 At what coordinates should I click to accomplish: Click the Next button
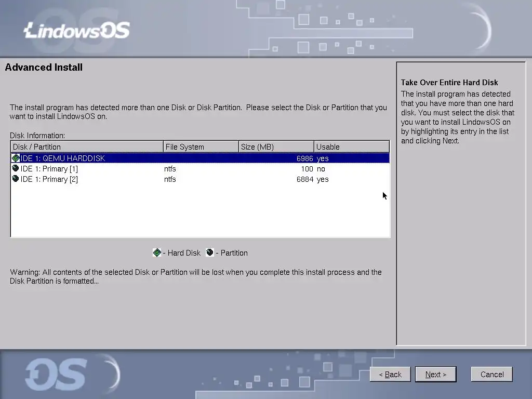(x=436, y=374)
